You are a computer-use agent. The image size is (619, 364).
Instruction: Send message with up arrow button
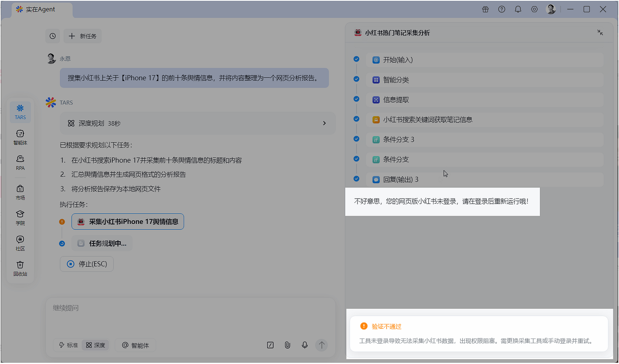click(x=322, y=345)
